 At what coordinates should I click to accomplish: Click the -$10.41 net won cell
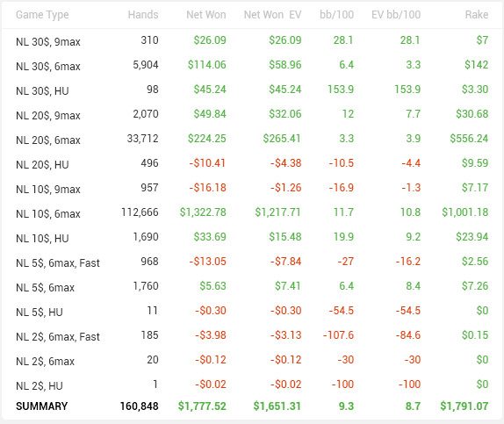point(207,163)
